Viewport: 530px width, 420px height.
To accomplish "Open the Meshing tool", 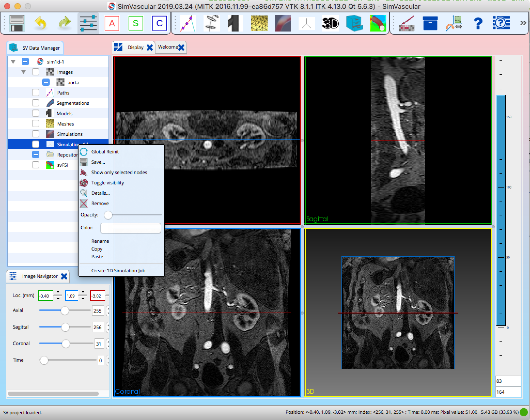I will (x=259, y=23).
